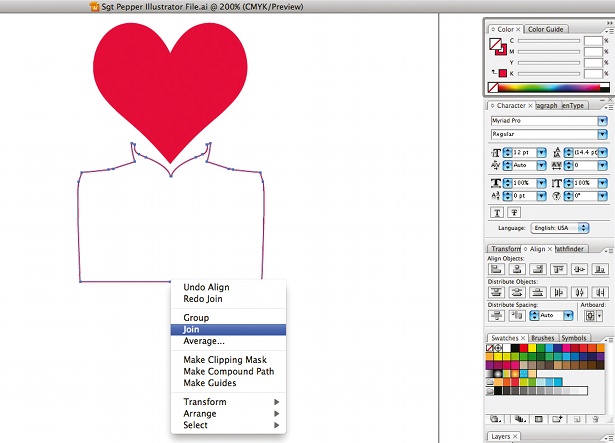Click the Artboard alignment icon
Screen dimensions: 615x443
point(592,315)
